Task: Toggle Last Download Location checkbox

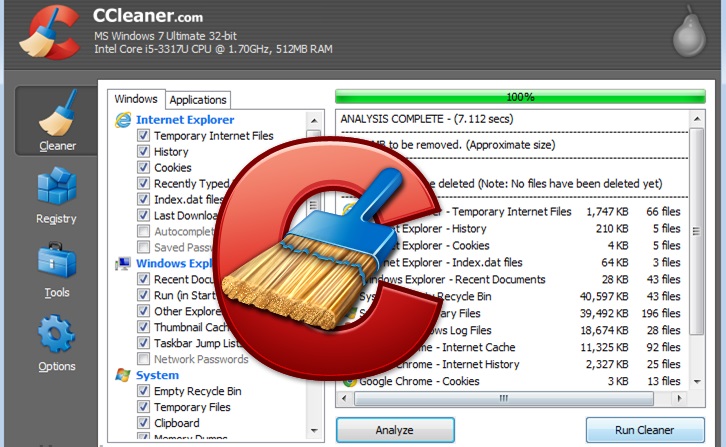Action: pos(144,215)
